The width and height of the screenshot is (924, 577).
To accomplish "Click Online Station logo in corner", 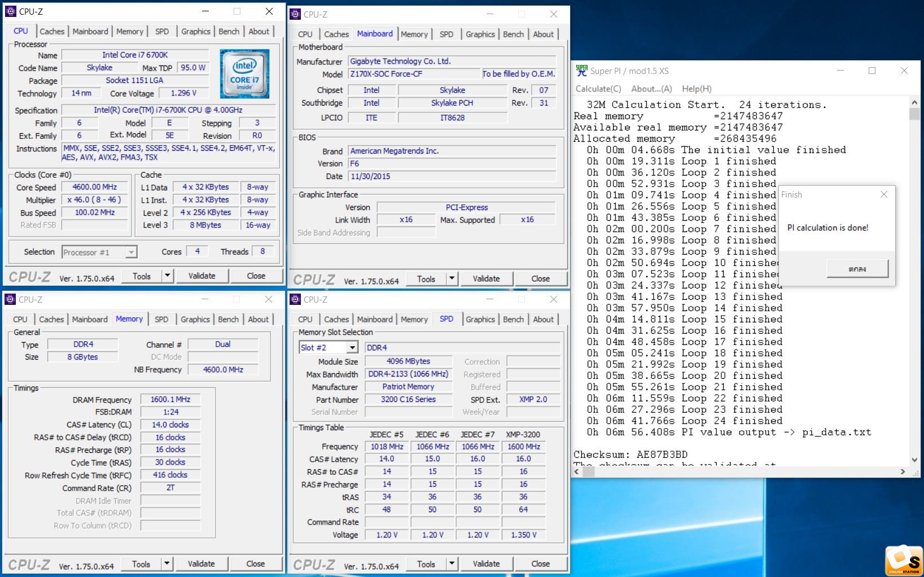I will 904,560.
